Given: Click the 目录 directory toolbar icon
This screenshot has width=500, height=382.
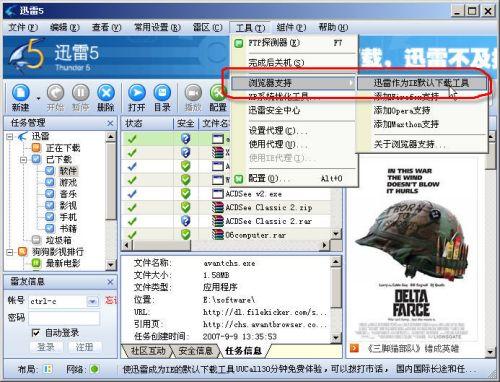Looking at the screenshot, I should (x=162, y=97).
